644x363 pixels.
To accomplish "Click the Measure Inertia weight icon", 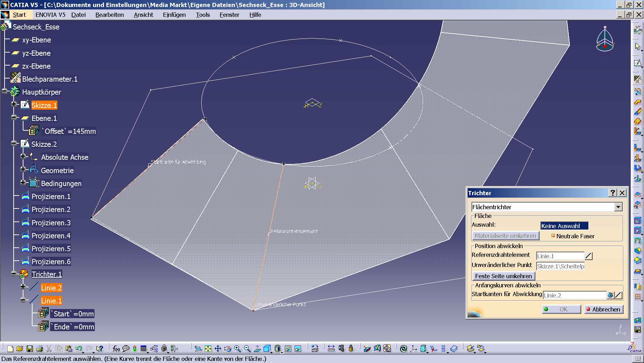I will 351,349.
